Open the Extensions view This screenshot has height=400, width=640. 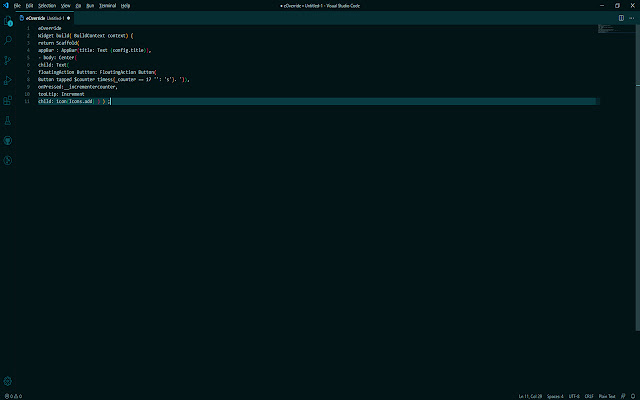tap(8, 101)
